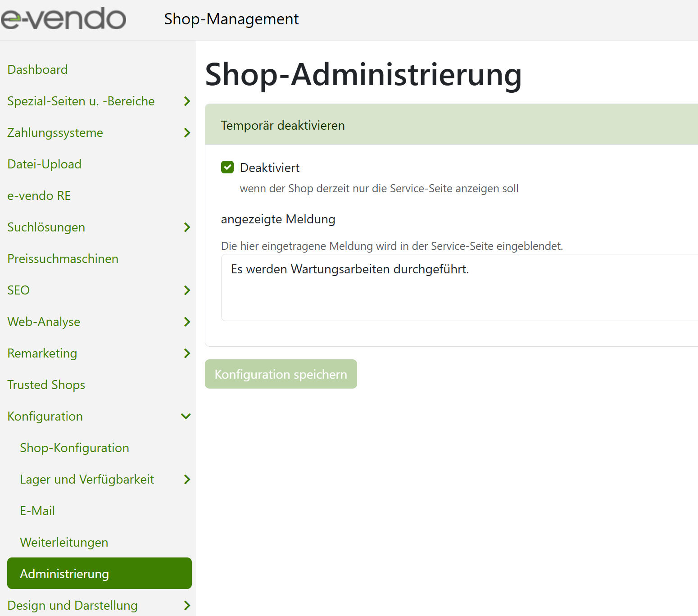Open E-Mail configuration item

37,511
